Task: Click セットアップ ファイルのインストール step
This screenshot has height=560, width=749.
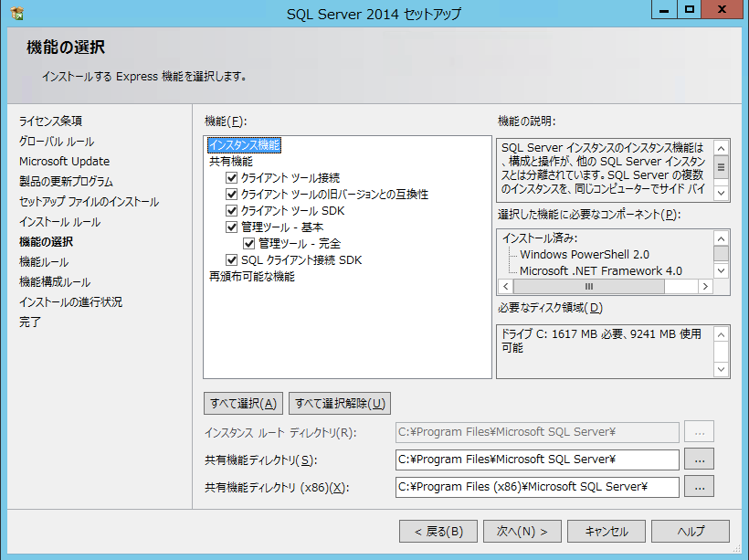Action: (89, 202)
